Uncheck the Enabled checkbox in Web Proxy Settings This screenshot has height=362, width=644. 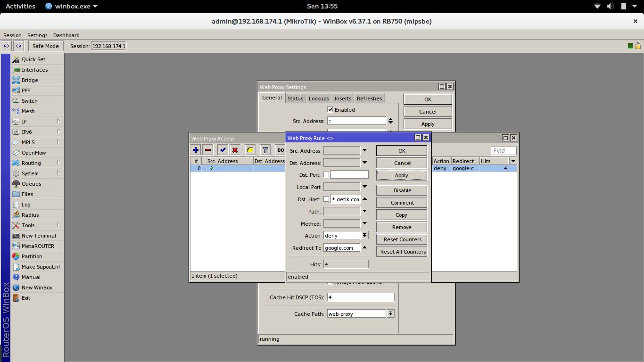(x=330, y=109)
